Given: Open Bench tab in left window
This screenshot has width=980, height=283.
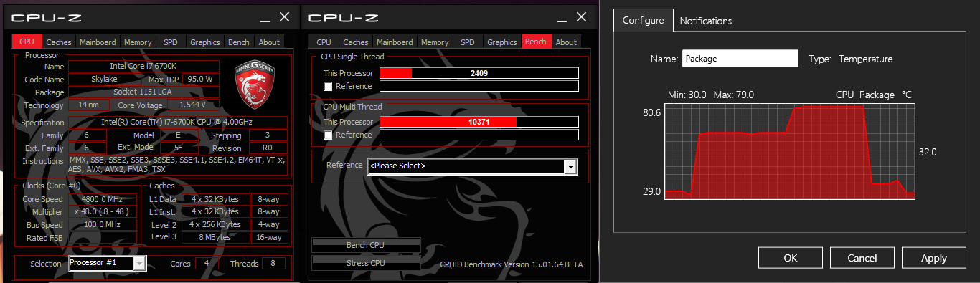Looking at the screenshot, I should pyautogui.click(x=239, y=42).
